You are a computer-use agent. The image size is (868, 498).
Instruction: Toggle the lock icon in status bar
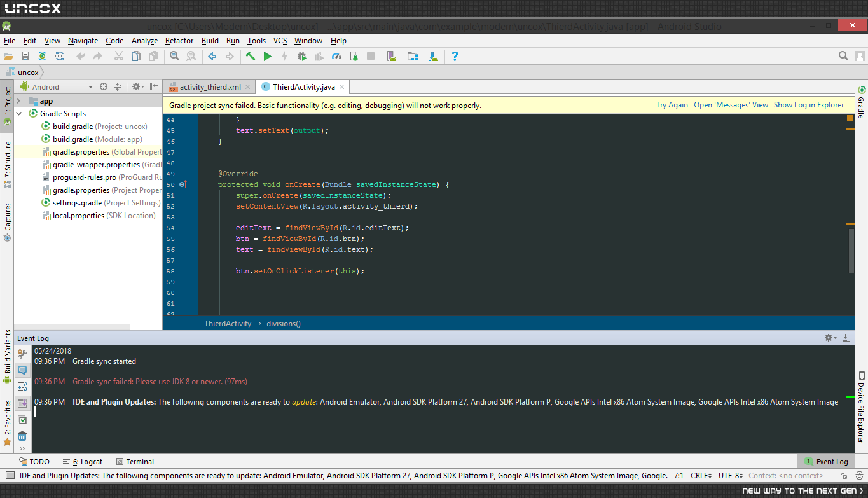pyautogui.click(x=844, y=476)
